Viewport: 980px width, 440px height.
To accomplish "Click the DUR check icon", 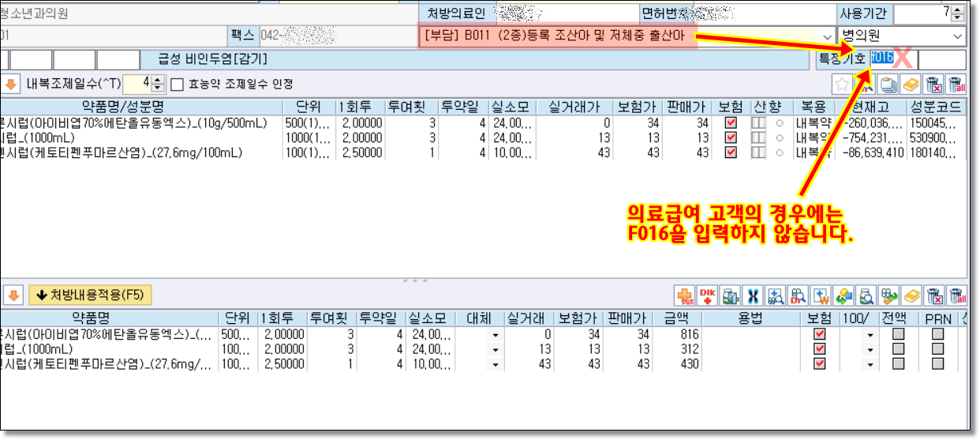I will pyautogui.click(x=685, y=295).
